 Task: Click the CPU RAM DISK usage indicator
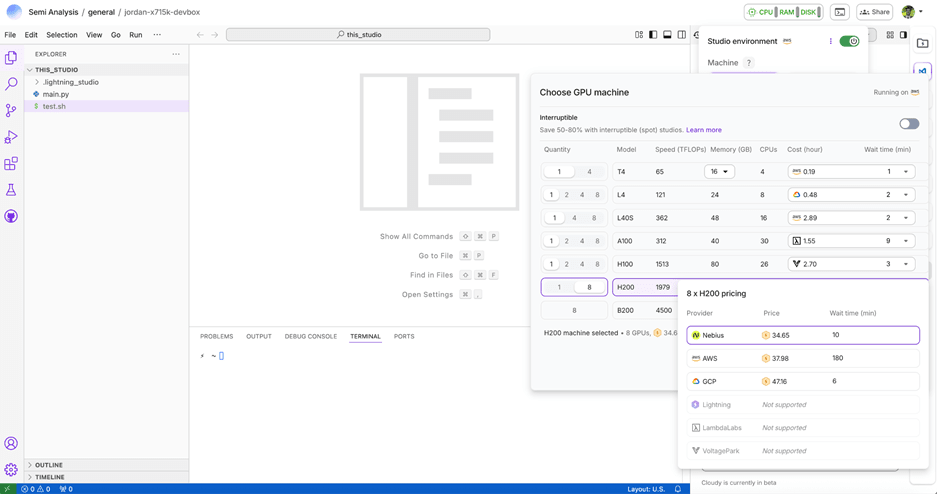tap(783, 12)
